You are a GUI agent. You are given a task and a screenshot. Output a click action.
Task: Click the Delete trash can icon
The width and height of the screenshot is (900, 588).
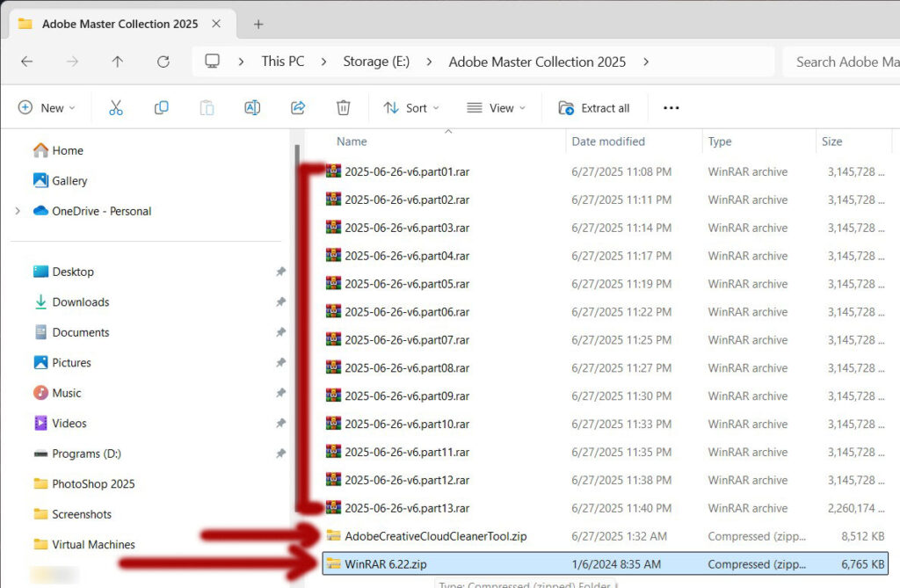pyautogui.click(x=344, y=108)
